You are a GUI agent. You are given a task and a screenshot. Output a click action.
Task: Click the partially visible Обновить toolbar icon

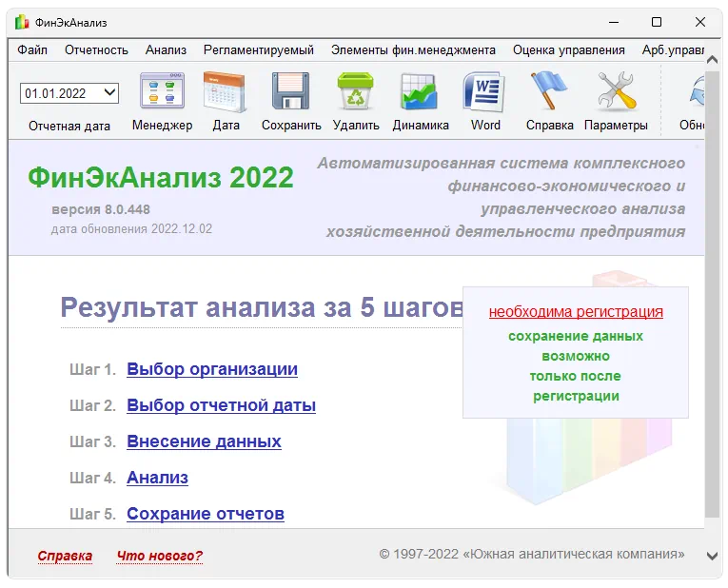coord(697,91)
